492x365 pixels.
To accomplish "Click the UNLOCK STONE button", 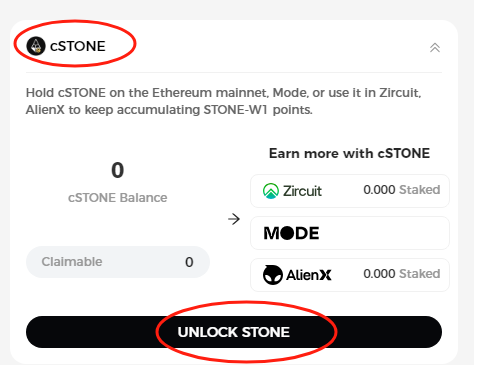I will 234,332.
